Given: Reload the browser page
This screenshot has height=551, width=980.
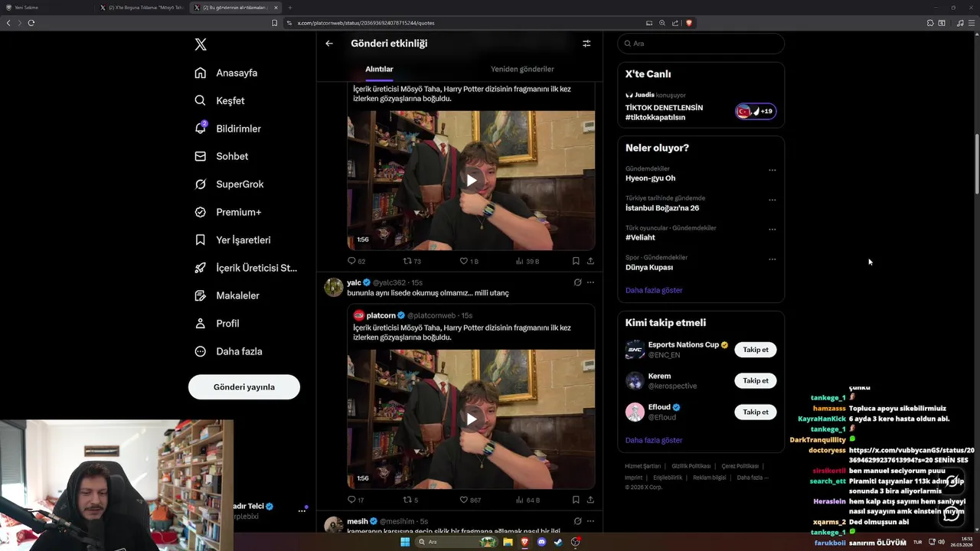Looking at the screenshot, I should [x=31, y=23].
